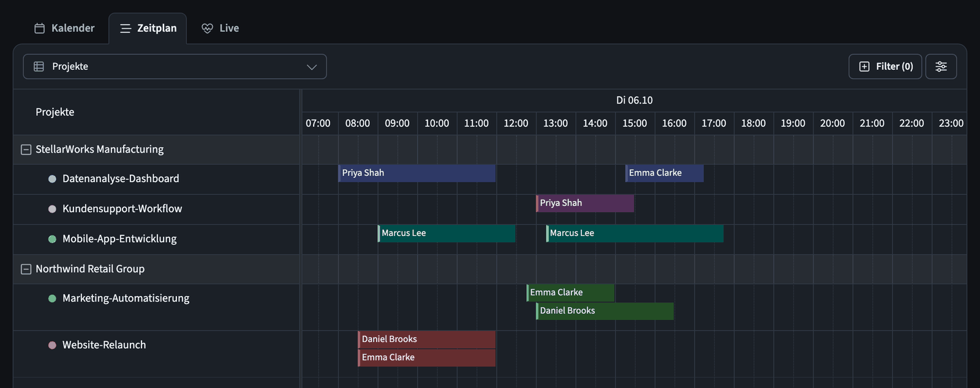This screenshot has height=388, width=980.
Task: Click the 20:00 time column header
Action: 832,123
